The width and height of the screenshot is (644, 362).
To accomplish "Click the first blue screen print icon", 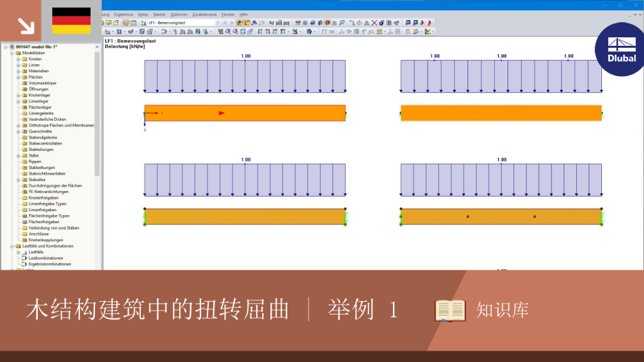I will tap(408, 23).
